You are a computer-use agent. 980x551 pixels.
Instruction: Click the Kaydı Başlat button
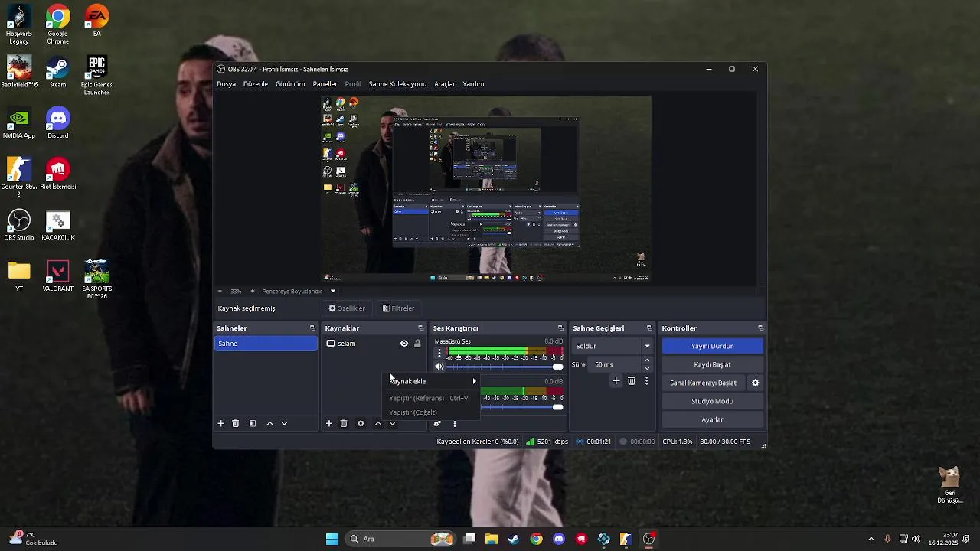pos(712,364)
